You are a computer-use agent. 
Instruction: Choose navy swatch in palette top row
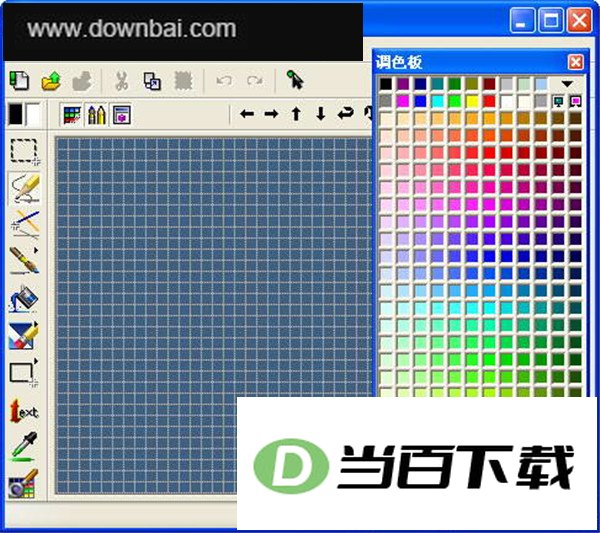pos(420,84)
